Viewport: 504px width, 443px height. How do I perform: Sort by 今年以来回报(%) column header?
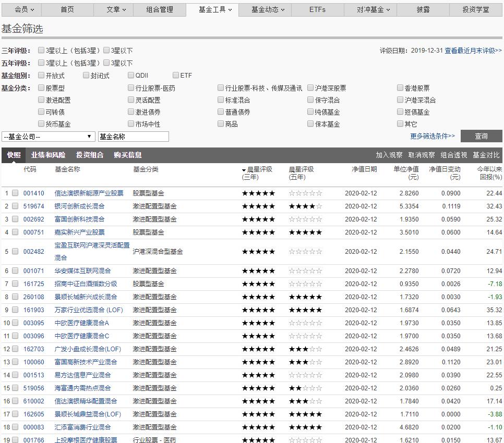pos(489,173)
